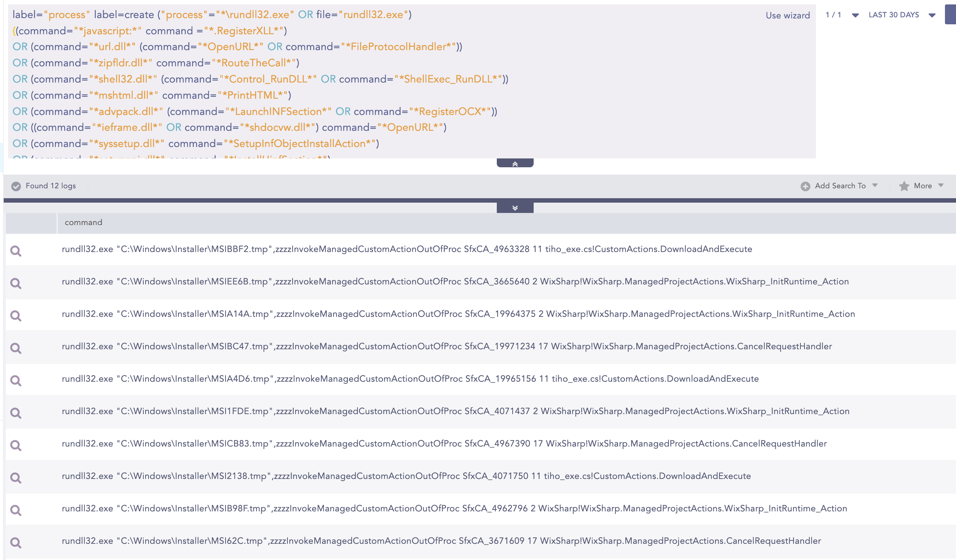This screenshot has height=560, width=956.
Task: Click the Found 12 logs checkmark icon
Action: tap(16, 186)
